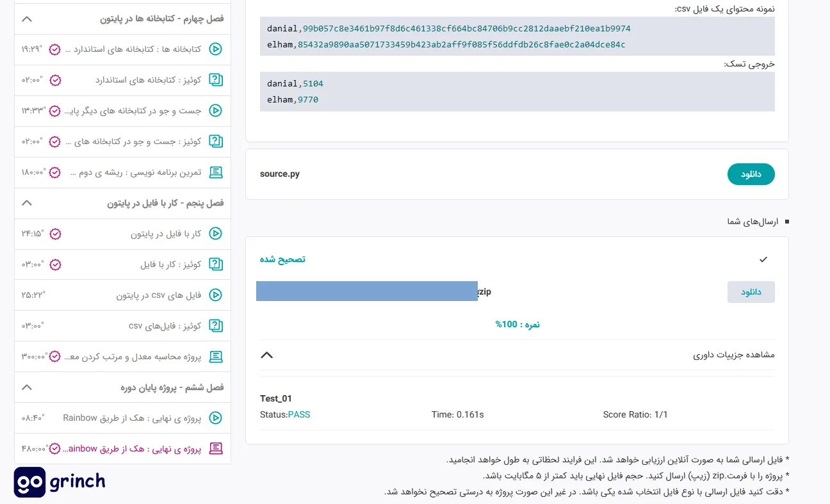Image resolution: width=830 pixels, height=504 pixels.
Task: Click csv sample line starting with elham,85432a
Action: [x=446, y=45]
